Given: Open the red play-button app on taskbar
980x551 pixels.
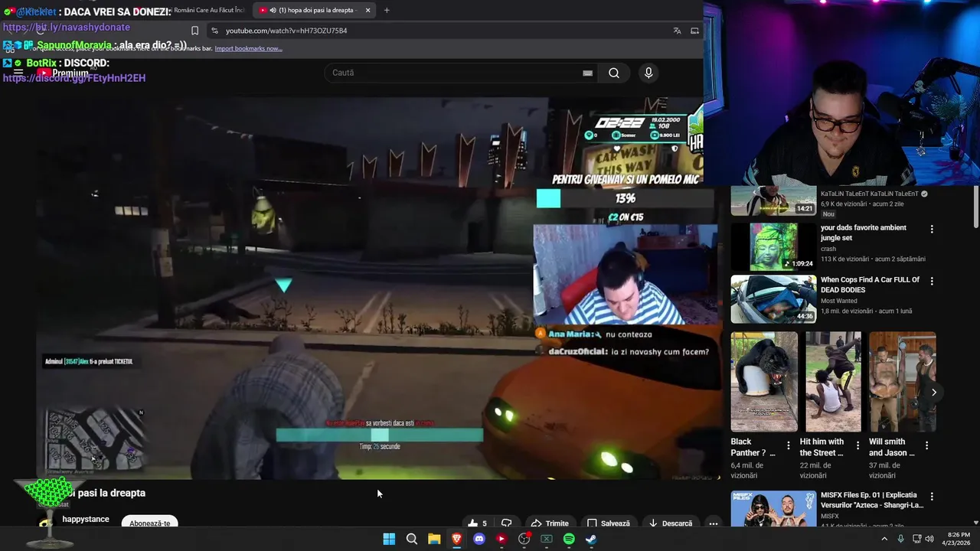Looking at the screenshot, I should [501, 539].
